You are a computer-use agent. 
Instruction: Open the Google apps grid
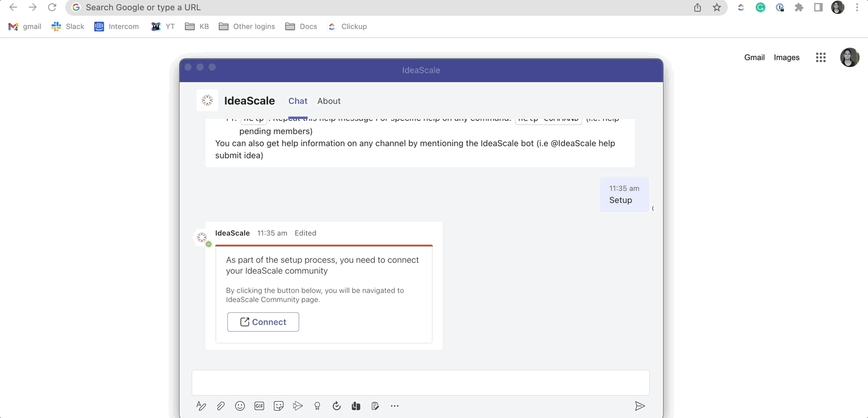click(x=821, y=57)
